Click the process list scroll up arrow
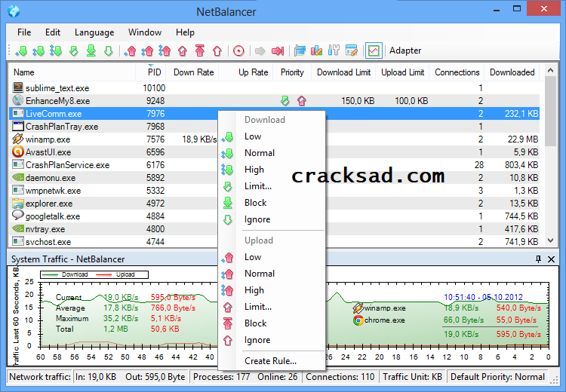 point(550,70)
